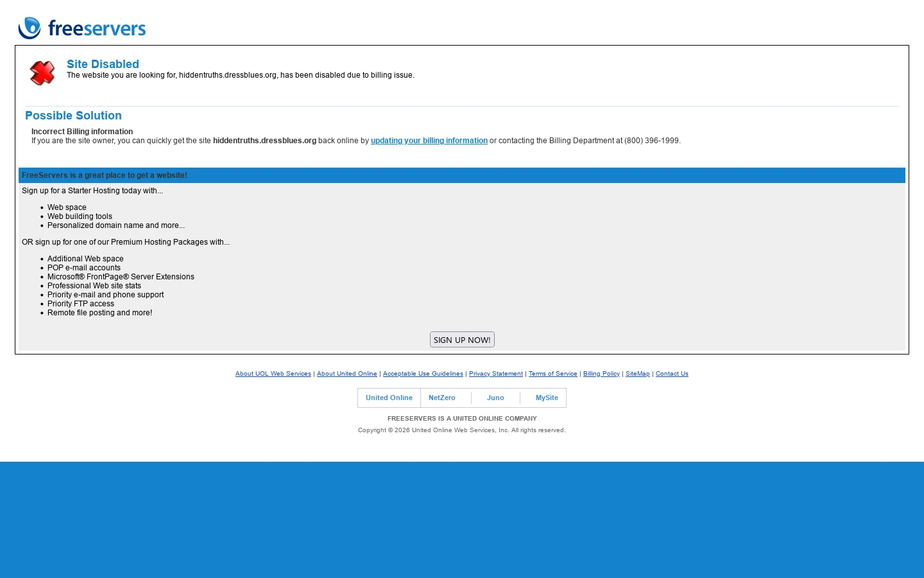The width and height of the screenshot is (924, 578).
Task: Click the Web building tools list item
Action: (x=80, y=216)
